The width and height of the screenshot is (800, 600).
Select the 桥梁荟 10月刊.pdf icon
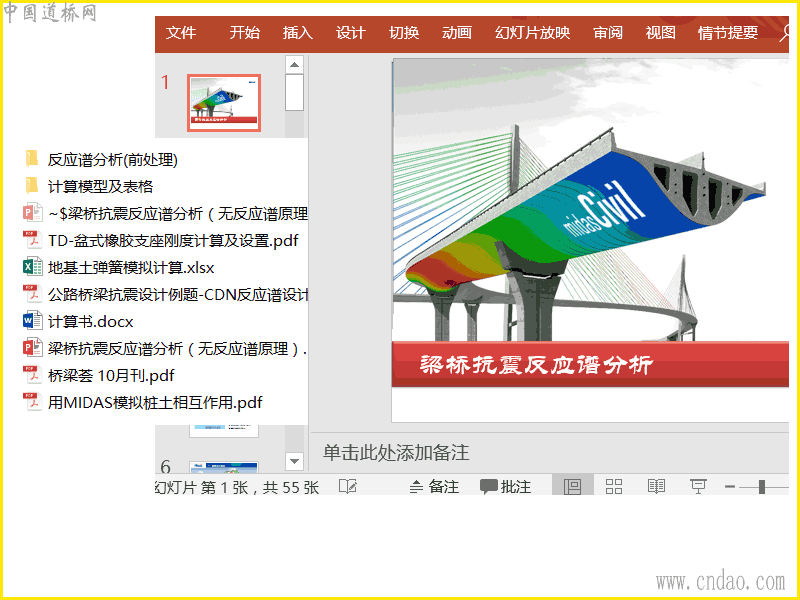[x=32, y=375]
